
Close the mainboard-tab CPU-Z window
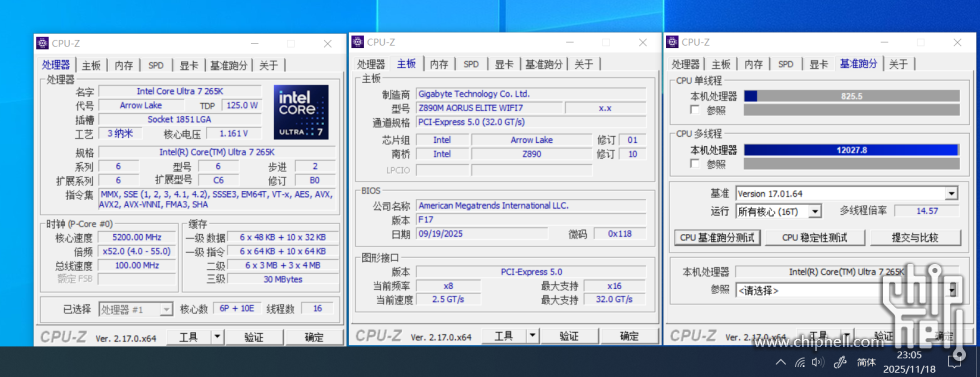642,43
